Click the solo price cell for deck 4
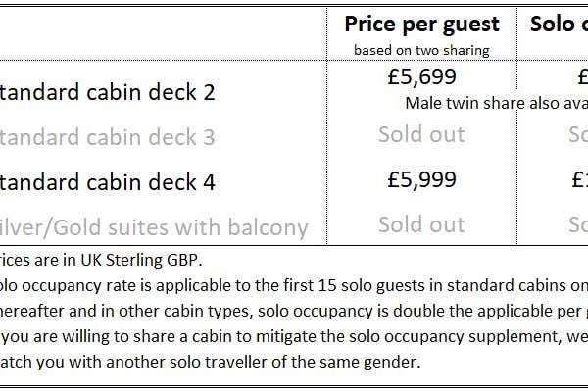The width and height of the screenshot is (588, 392). pyautogui.click(x=580, y=179)
